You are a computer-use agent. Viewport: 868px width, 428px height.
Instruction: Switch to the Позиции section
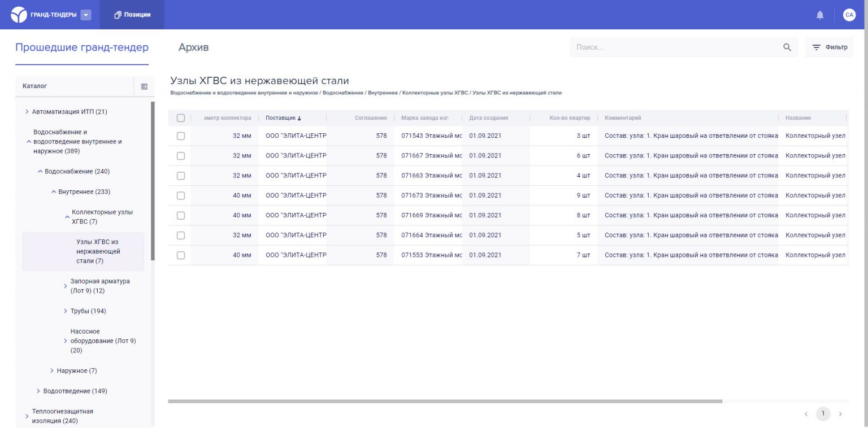coord(132,15)
